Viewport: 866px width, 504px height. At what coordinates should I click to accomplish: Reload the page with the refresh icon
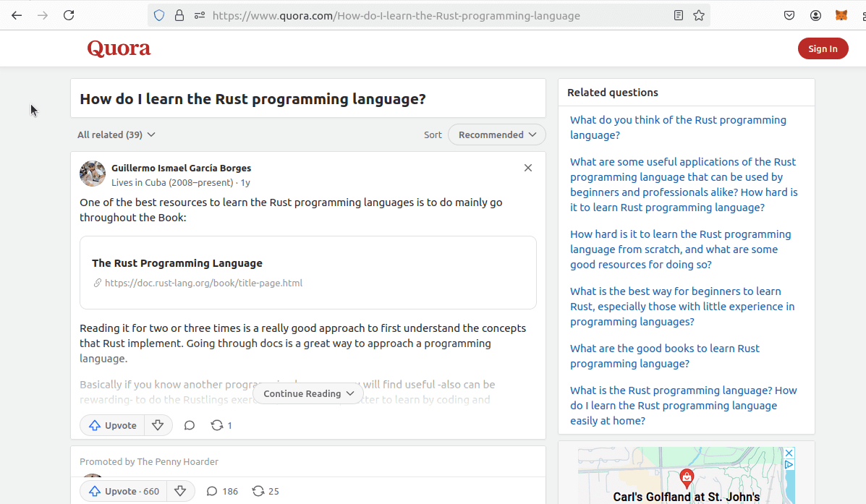click(x=69, y=15)
